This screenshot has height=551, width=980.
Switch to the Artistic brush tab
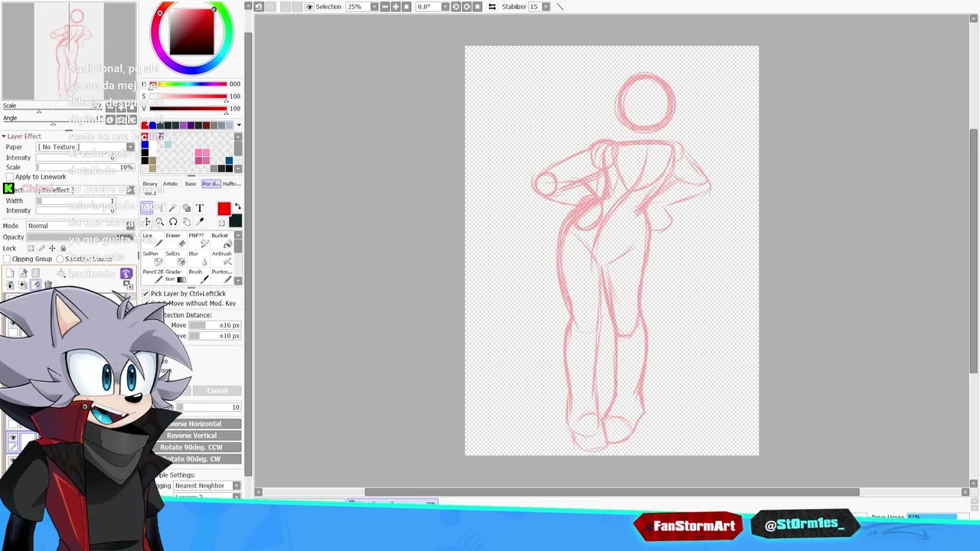(170, 184)
